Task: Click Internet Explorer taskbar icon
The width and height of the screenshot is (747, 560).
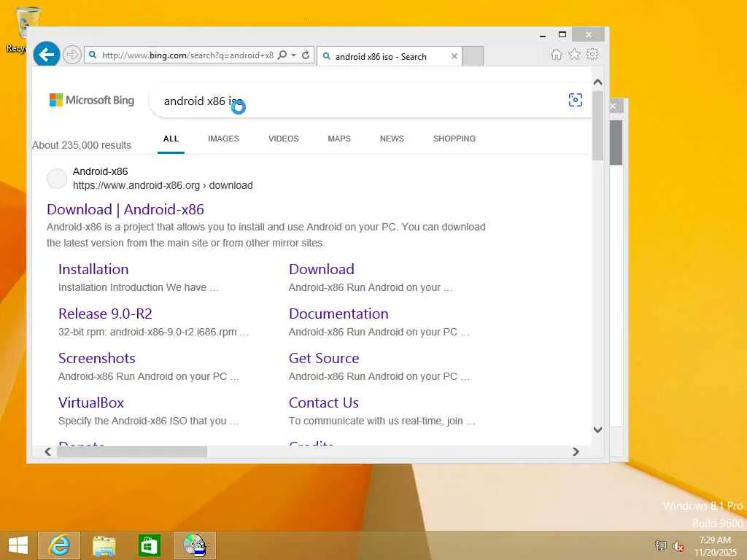Action: click(x=59, y=545)
